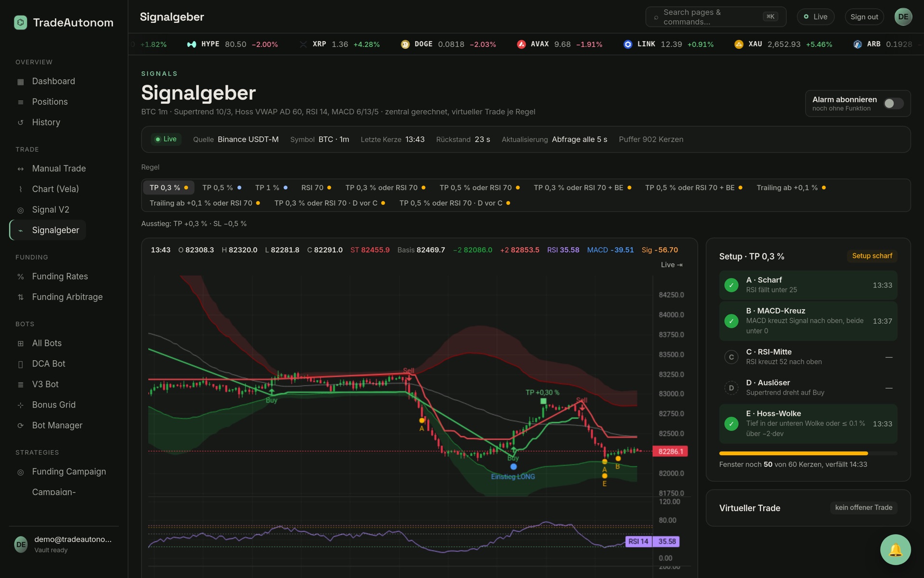This screenshot has height=578, width=924.
Task: Click the Funding Campaign icon
Action: click(20, 472)
